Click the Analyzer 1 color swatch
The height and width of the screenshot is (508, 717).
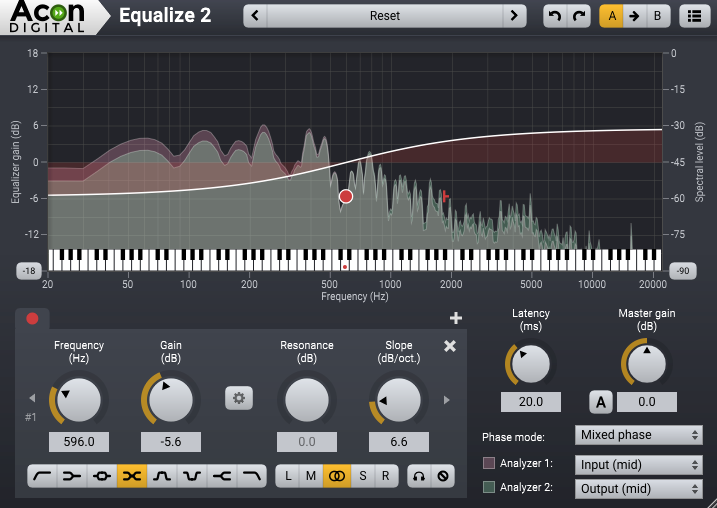coord(489,463)
